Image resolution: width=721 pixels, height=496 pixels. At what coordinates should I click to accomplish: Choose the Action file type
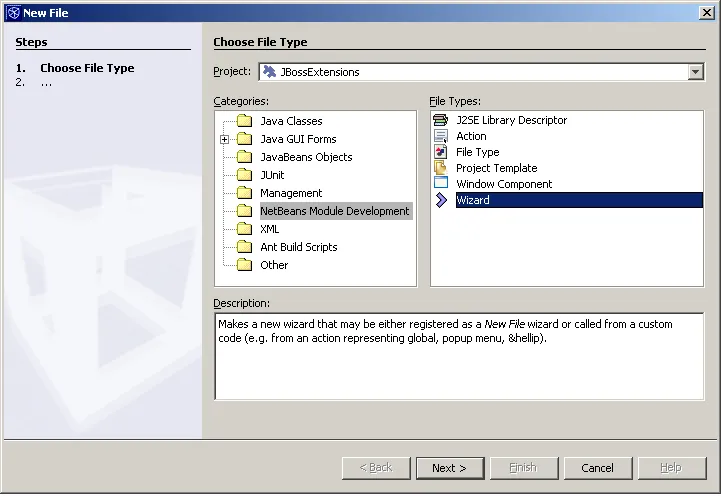(471, 136)
